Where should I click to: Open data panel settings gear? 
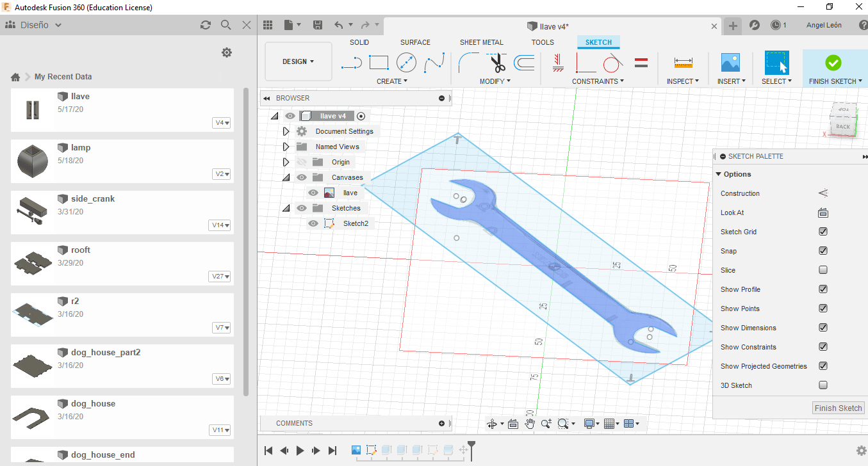point(227,52)
